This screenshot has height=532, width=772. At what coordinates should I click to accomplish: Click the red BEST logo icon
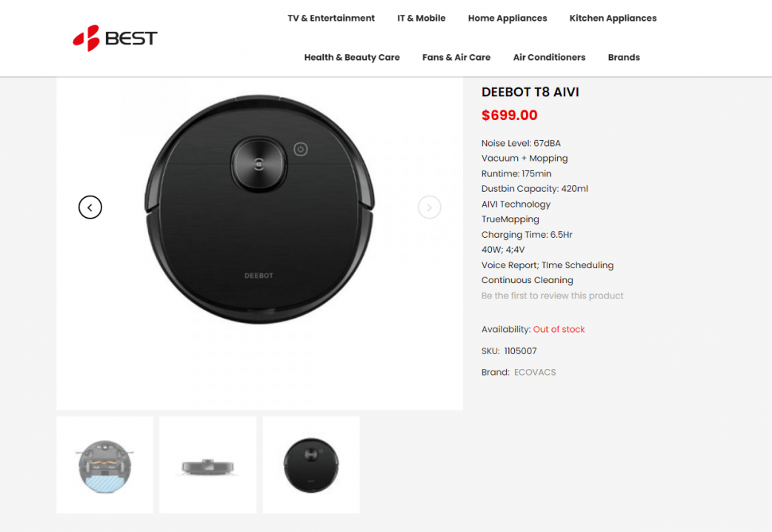tap(86, 38)
